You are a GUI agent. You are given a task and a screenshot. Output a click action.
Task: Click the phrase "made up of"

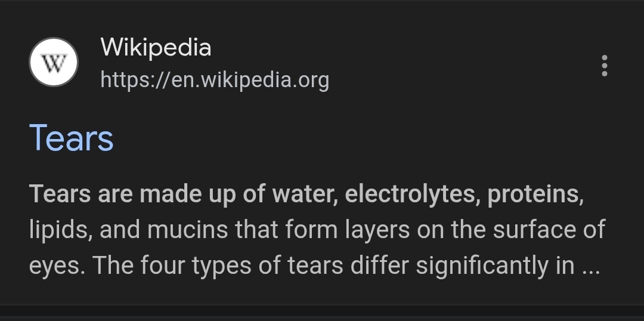point(204,195)
